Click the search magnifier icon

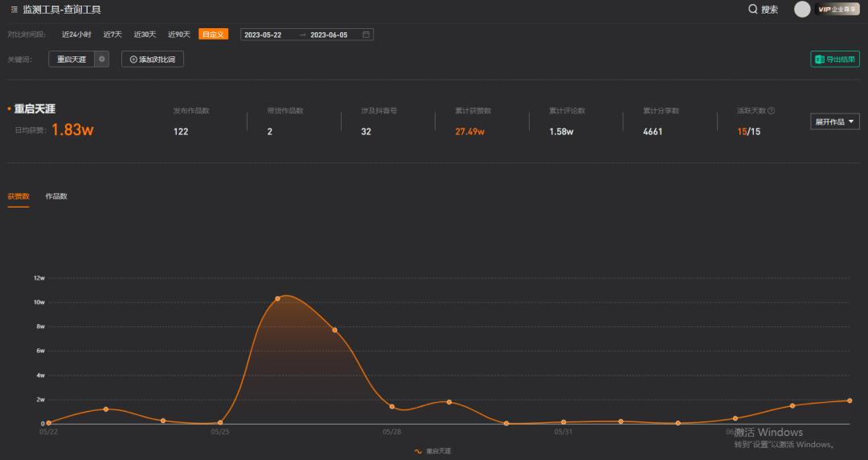tap(753, 10)
